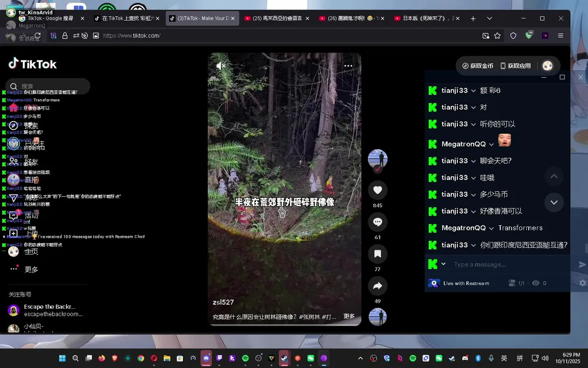
Task: Click the address bar URL
Action: pyautogui.click(x=132, y=36)
